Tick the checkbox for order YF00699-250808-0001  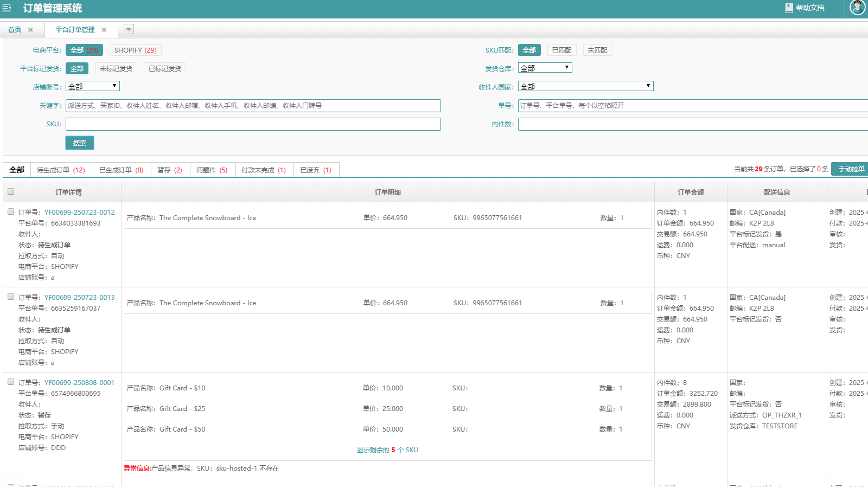(x=11, y=382)
